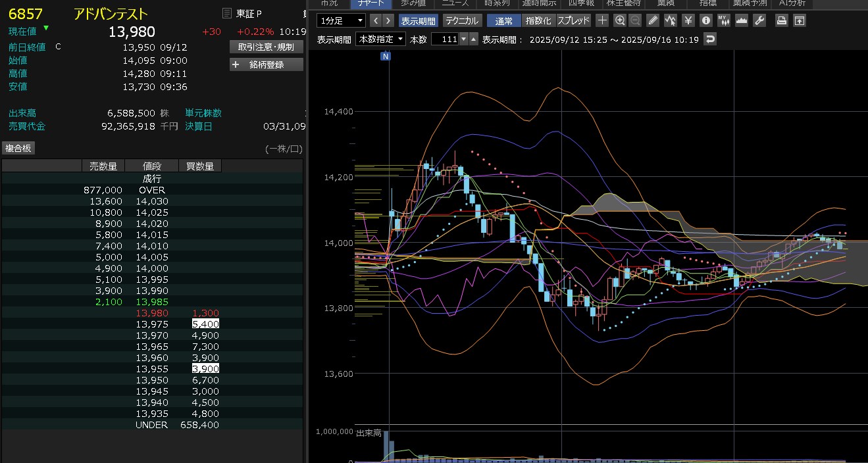Click the UNDER row in order book
Viewport: 868px width, 463px height.
click(x=152, y=425)
